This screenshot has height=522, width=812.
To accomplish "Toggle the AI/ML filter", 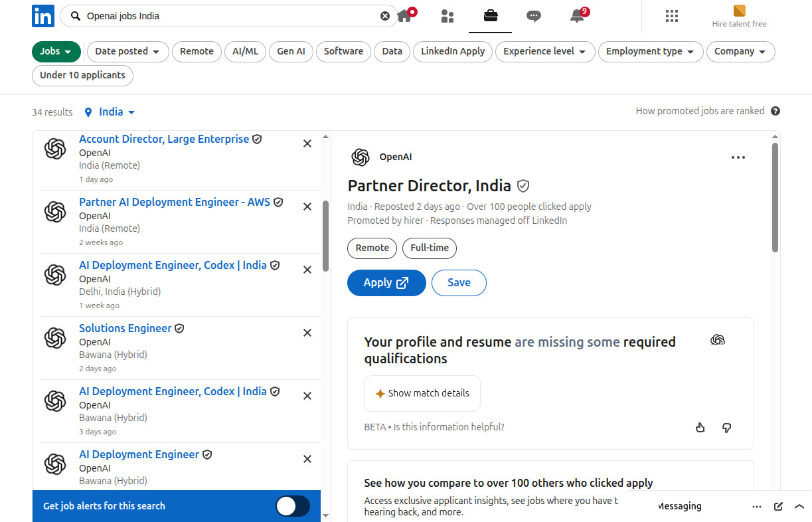I will 246,51.
